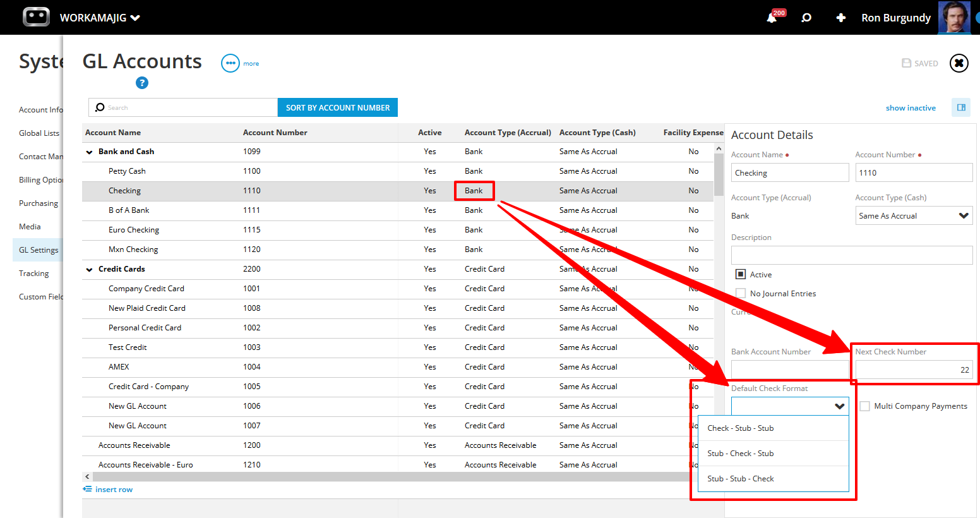
Task: Select the Euro Checking row
Action: click(398, 230)
